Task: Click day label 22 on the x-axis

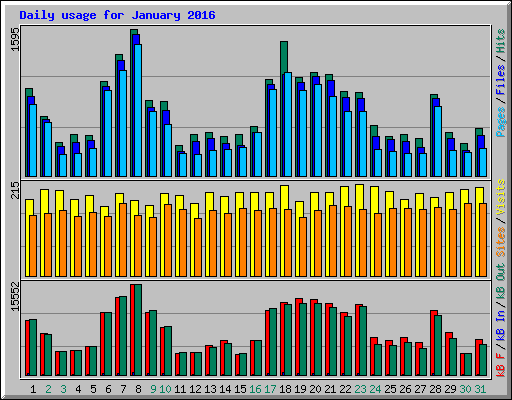Action: point(345,389)
